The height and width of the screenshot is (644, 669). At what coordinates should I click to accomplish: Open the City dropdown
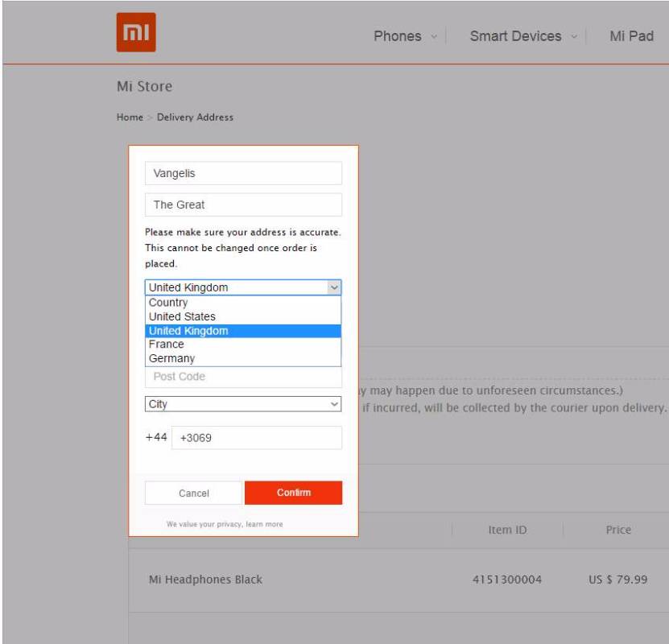tap(243, 404)
